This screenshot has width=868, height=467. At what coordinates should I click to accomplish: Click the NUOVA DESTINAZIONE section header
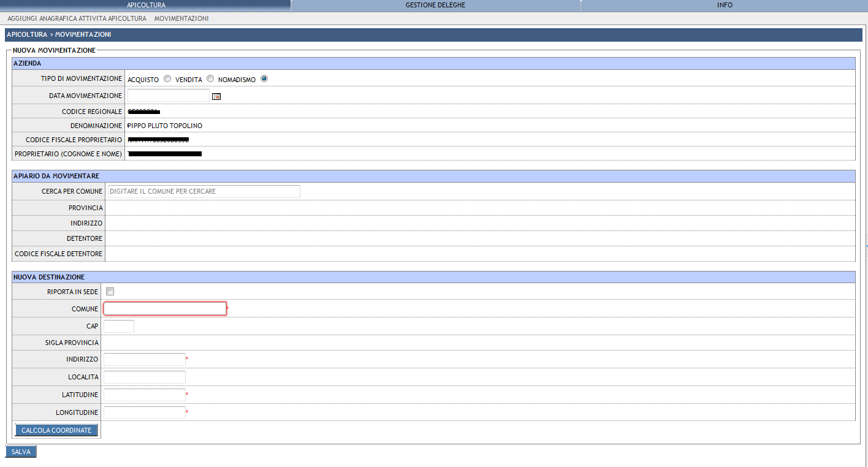433,277
